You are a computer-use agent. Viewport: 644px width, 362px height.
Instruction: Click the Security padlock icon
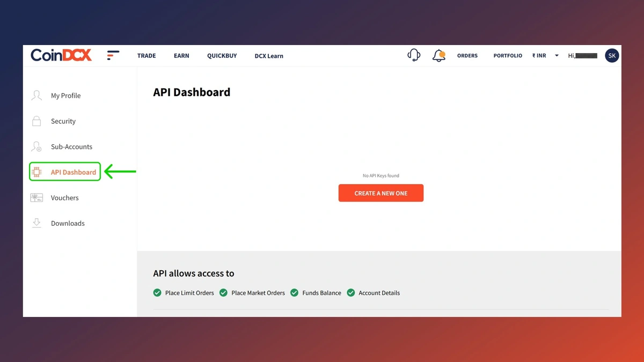pos(36,121)
